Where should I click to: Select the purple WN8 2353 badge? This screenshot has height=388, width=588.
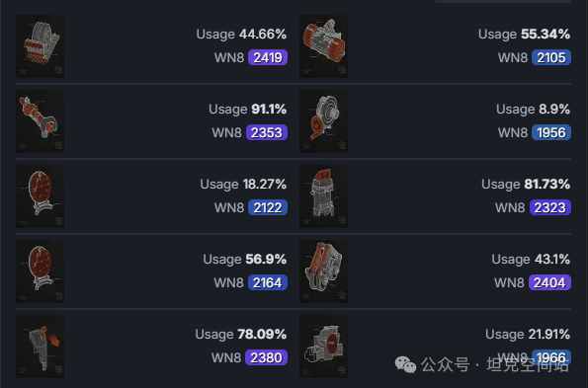coord(267,132)
